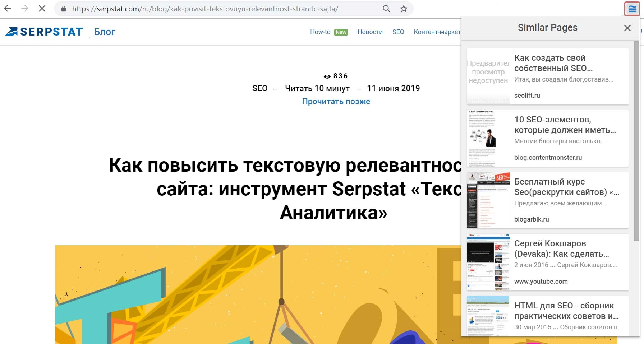644x344 pixels.
Task: Click the Similar Pages extension icon
Action: 632,9
